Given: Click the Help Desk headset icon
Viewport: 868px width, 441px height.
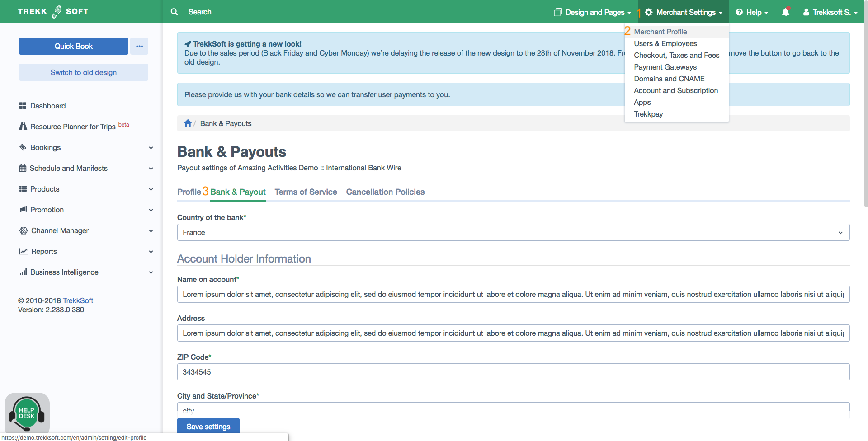Looking at the screenshot, I should pyautogui.click(x=27, y=413).
